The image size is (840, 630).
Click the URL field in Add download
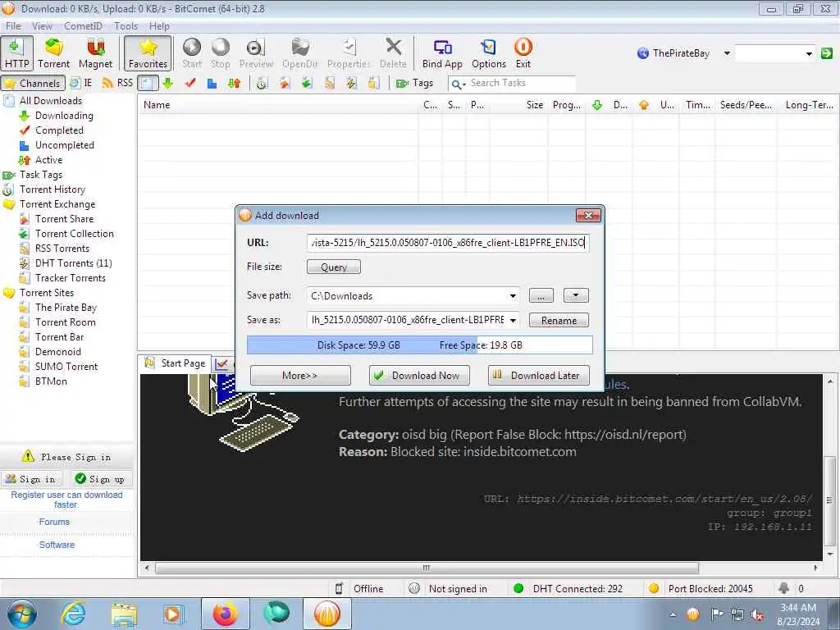pos(448,243)
